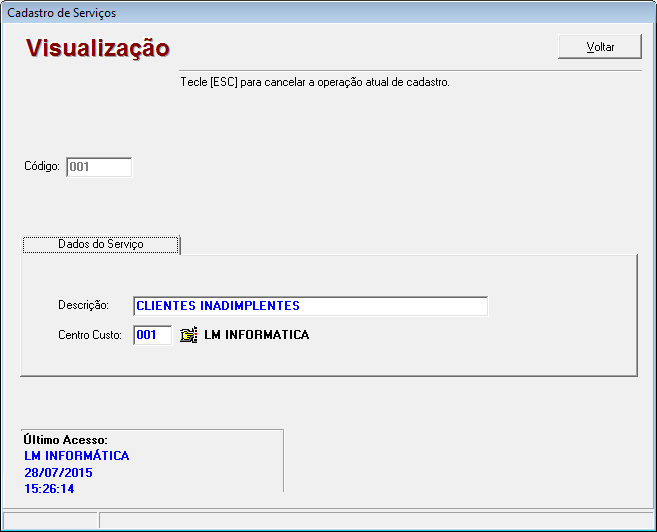The width and height of the screenshot is (657, 532).
Task: Click the right status bar panel
Action: pos(375,520)
